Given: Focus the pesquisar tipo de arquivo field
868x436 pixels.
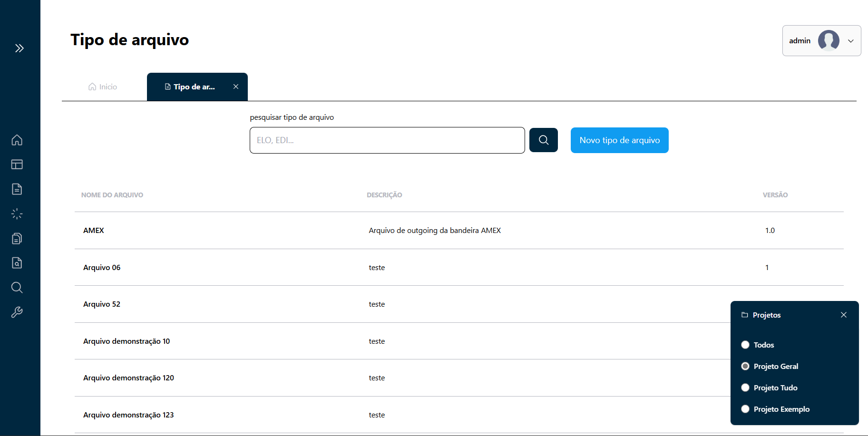Looking at the screenshot, I should point(387,140).
